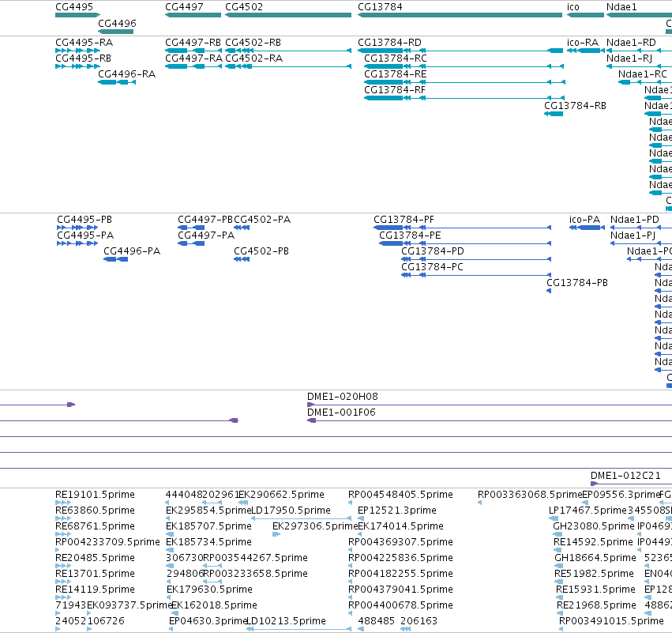672x633 pixels.
Task: Click the ico gene label
Action: click(573, 7)
